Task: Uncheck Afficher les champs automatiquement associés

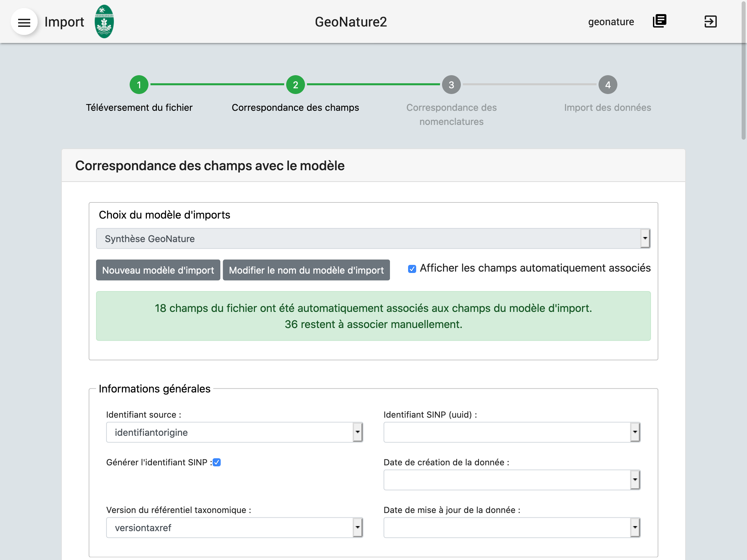Action: [412, 269]
